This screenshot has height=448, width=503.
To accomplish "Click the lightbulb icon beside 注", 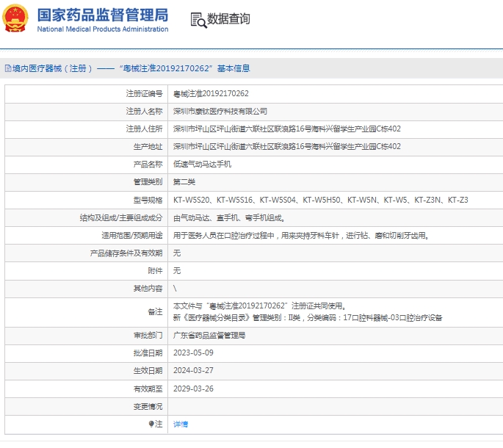I will (151, 424).
